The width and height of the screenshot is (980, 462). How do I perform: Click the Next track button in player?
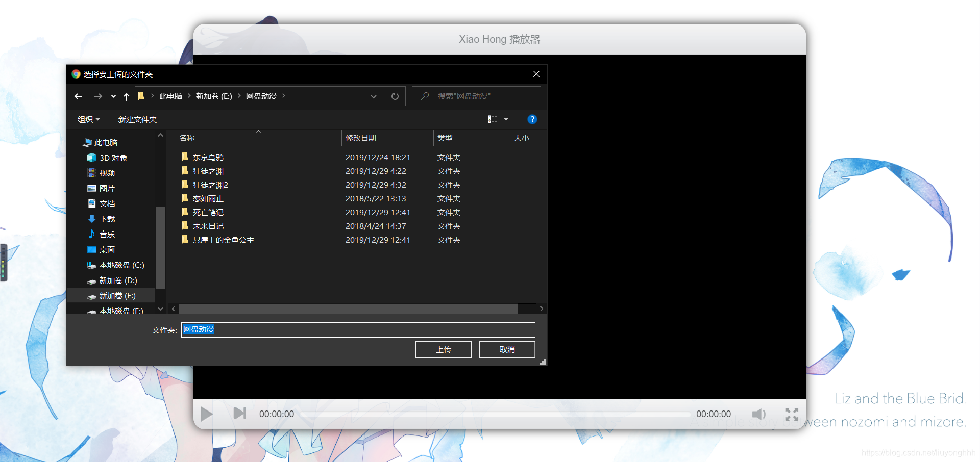(x=239, y=413)
